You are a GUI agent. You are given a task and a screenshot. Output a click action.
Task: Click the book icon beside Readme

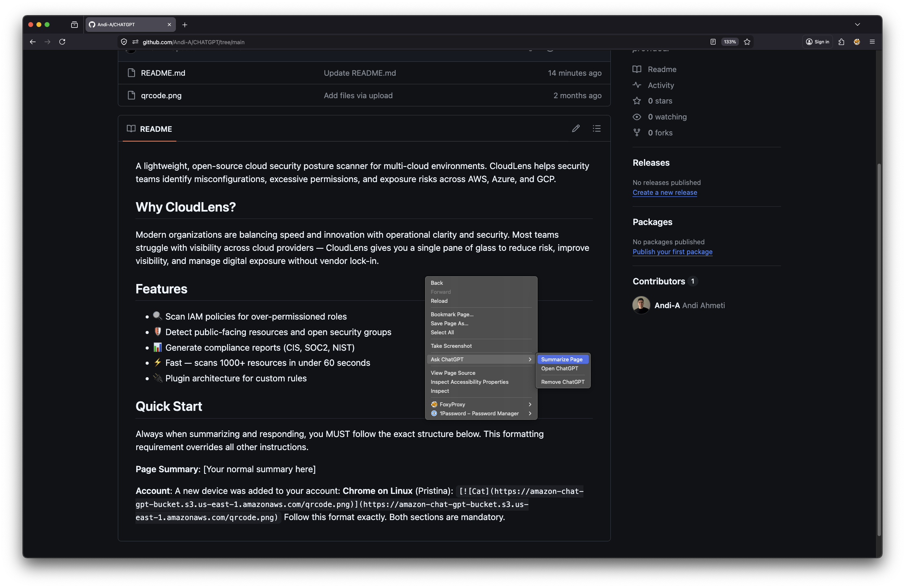pyautogui.click(x=637, y=69)
